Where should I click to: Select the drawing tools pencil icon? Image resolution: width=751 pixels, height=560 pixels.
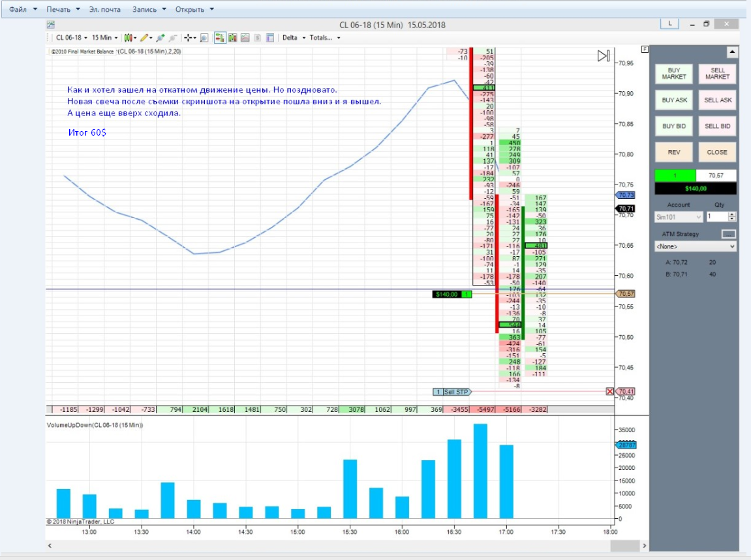(x=144, y=38)
